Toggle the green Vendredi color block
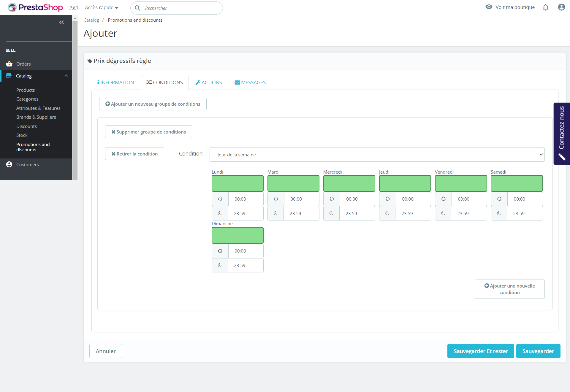Image resolution: width=570 pixels, height=392 pixels. click(x=461, y=183)
